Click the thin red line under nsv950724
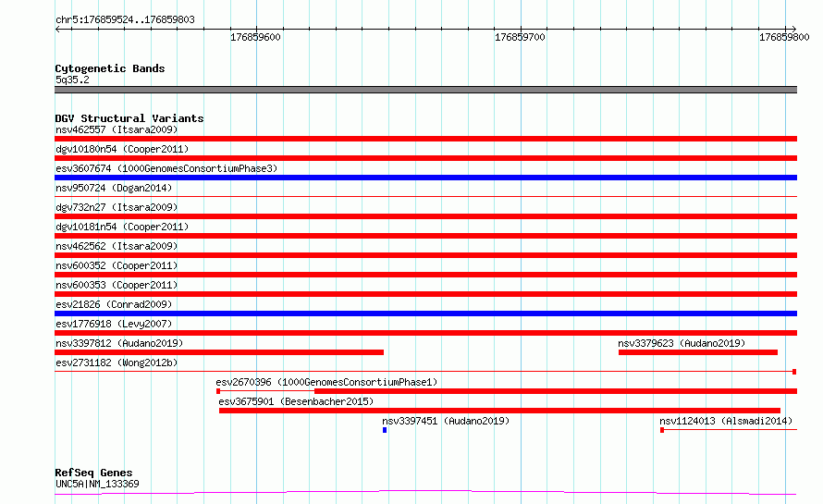This screenshot has height=504, width=823. point(425,197)
